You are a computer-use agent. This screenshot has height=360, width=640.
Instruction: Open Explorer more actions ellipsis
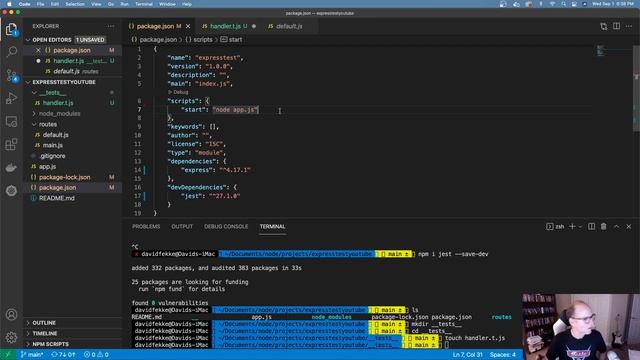111,26
